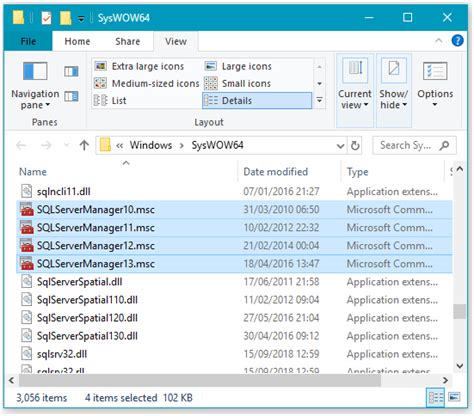Toggle the Details pane icon
Viewport: 474px width, 416px height.
click(71, 96)
